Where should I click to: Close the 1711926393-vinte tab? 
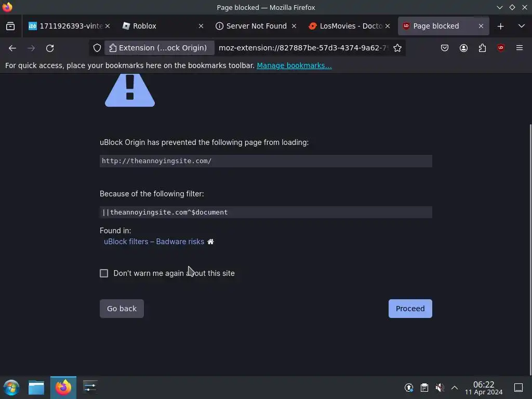[108, 26]
